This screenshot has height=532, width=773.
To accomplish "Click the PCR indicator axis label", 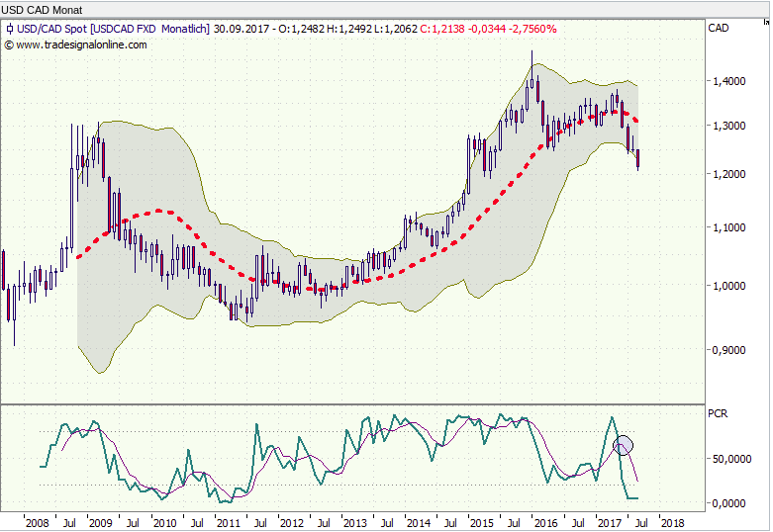I will [720, 413].
